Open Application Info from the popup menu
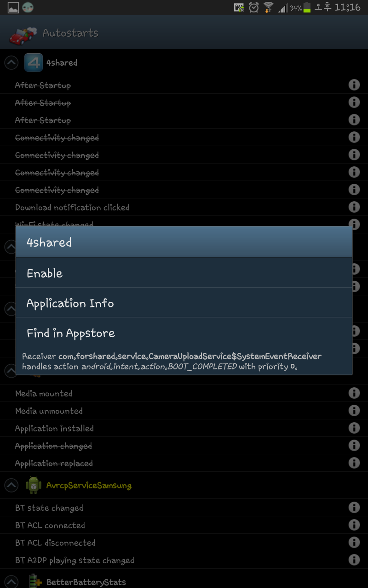The width and height of the screenshot is (368, 588). 184,303
